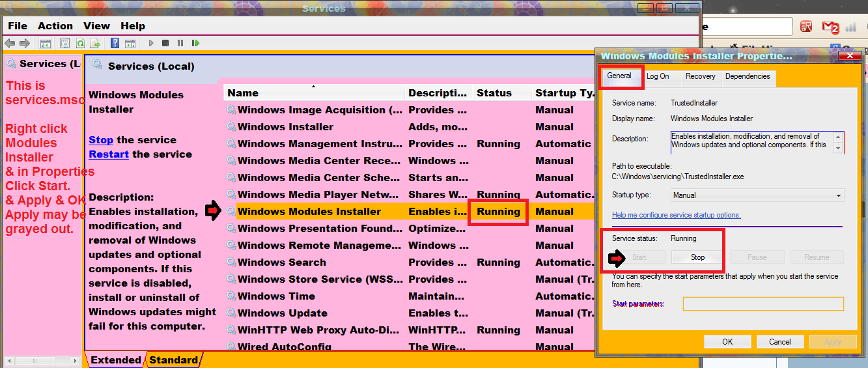Image resolution: width=868 pixels, height=368 pixels.
Task: Select the Windows Media Player Network service row
Action: tap(410, 195)
